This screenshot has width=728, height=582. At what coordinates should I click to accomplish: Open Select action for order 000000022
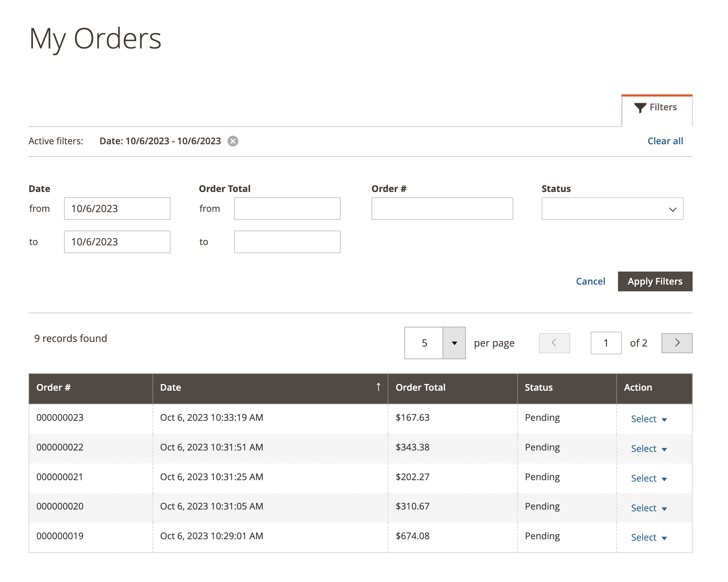point(648,449)
